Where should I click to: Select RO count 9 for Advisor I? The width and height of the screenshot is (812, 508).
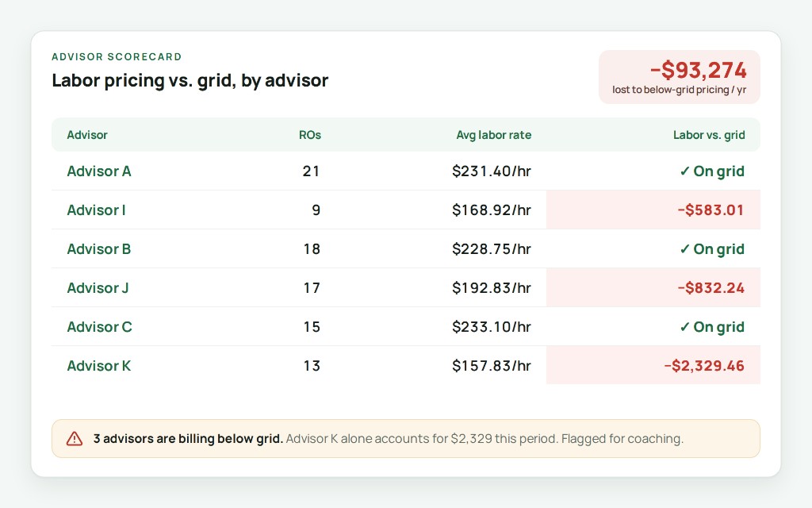(316, 210)
